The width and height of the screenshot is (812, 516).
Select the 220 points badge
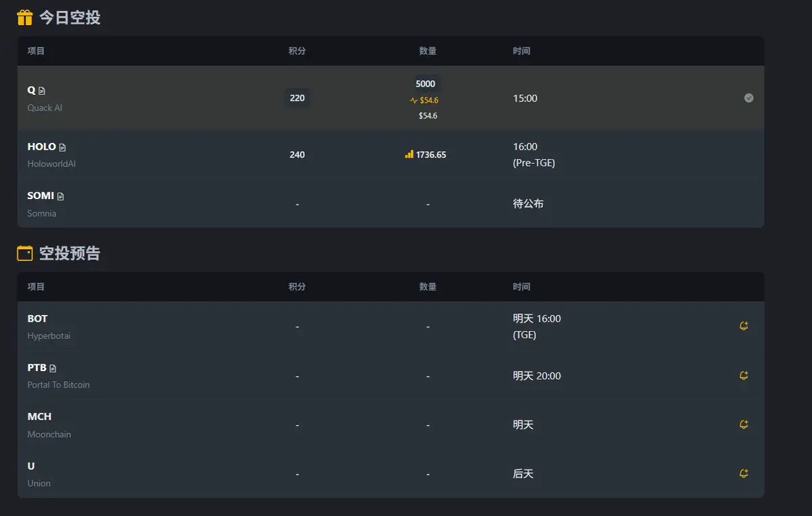tap(297, 98)
